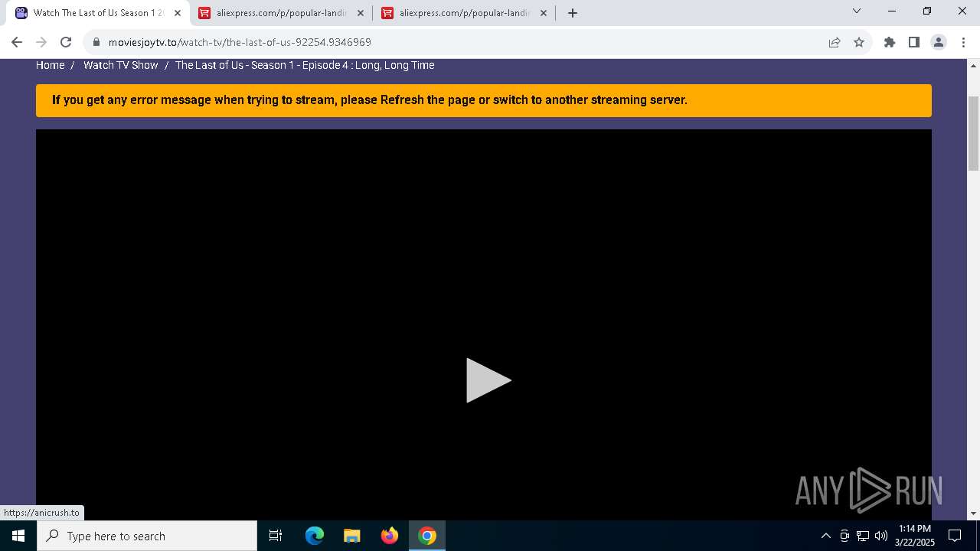The height and width of the screenshot is (551, 980).
Task: Open Task View on the taskbar
Action: 276,536
